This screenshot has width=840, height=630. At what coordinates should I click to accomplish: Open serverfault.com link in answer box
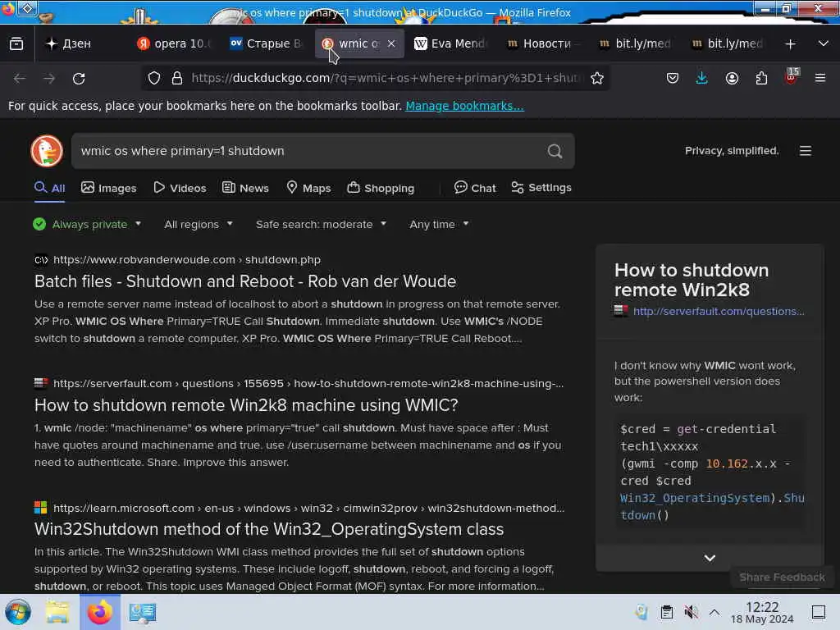(x=719, y=311)
